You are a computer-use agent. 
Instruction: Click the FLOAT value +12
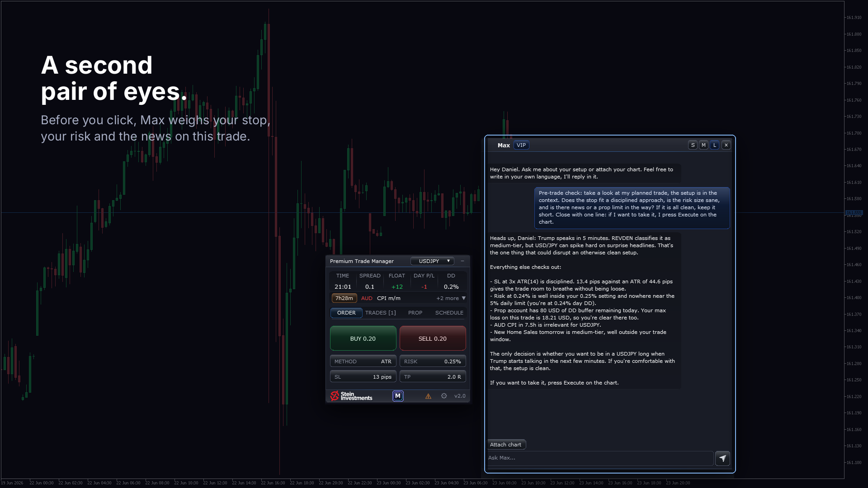coord(397,287)
